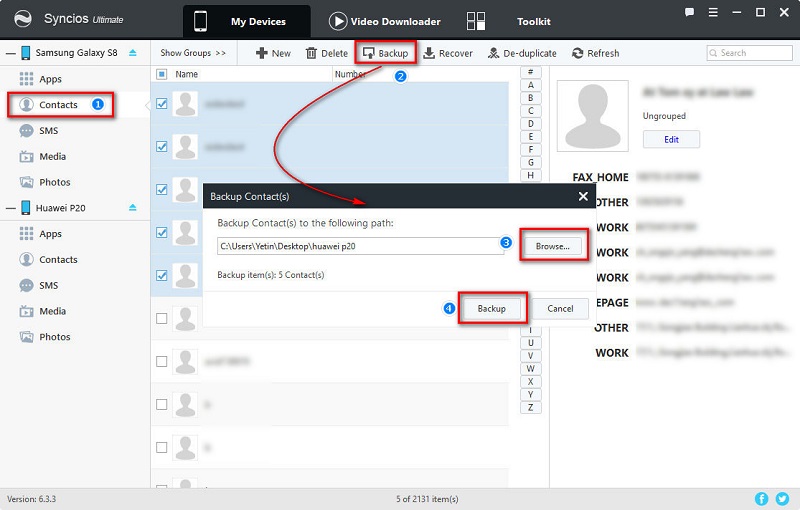Click Delete in the contacts toolbar
The height and width of the screenshot is (510, 800).
pyautogui.click(x=327, y=53)
